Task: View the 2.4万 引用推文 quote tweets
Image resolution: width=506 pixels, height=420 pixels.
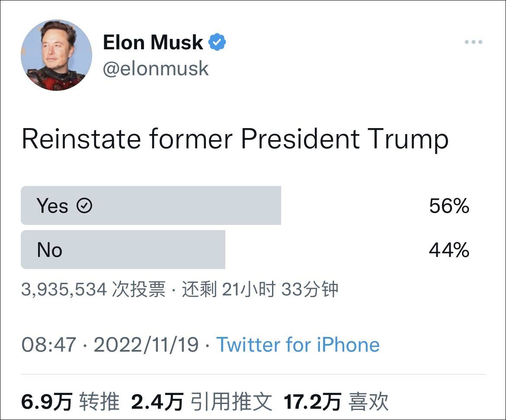Action: [202, 402]
